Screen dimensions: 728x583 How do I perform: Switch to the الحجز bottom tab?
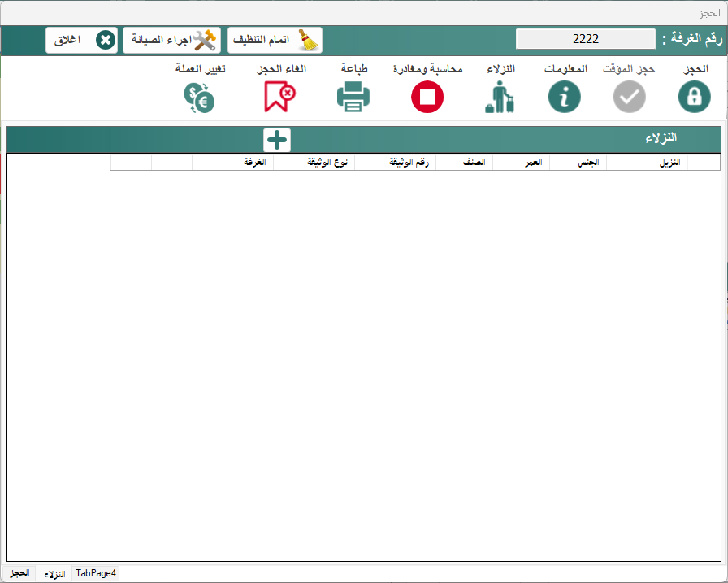pyautogui.click(x=19, y=573)
